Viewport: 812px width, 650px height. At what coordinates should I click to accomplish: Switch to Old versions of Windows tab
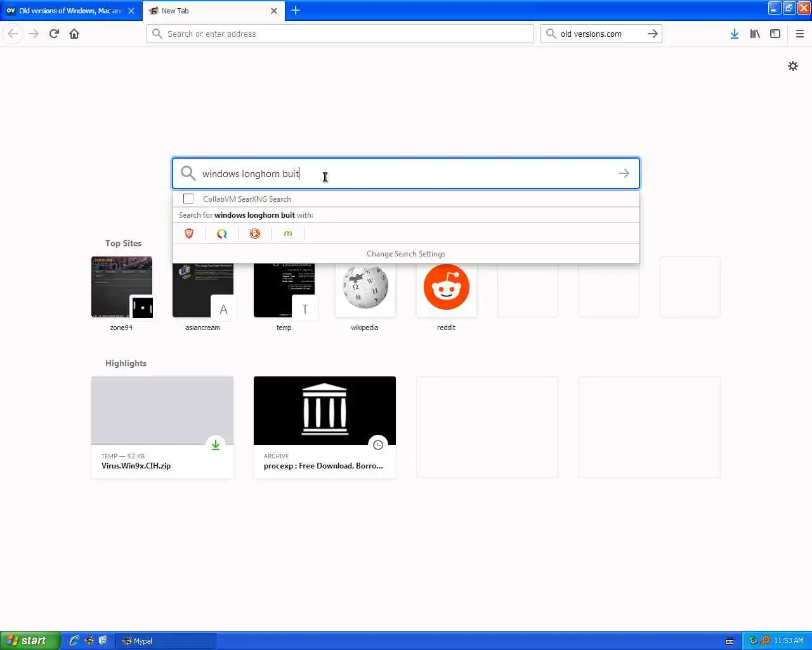point(71,11)
